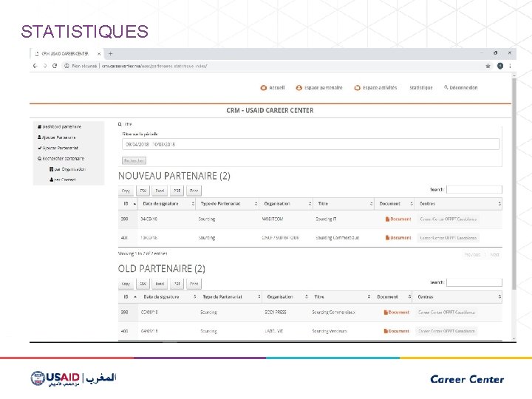Sort Nouveau Partenaire table by ID

[x=129, y=204]
